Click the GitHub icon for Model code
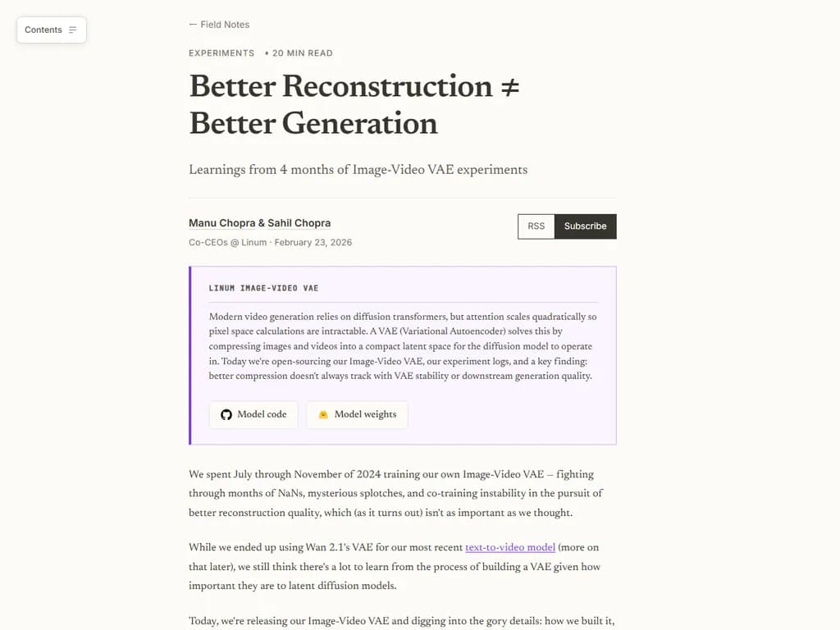This screenshot has height=630, width=840. click(x=226, y=414)
